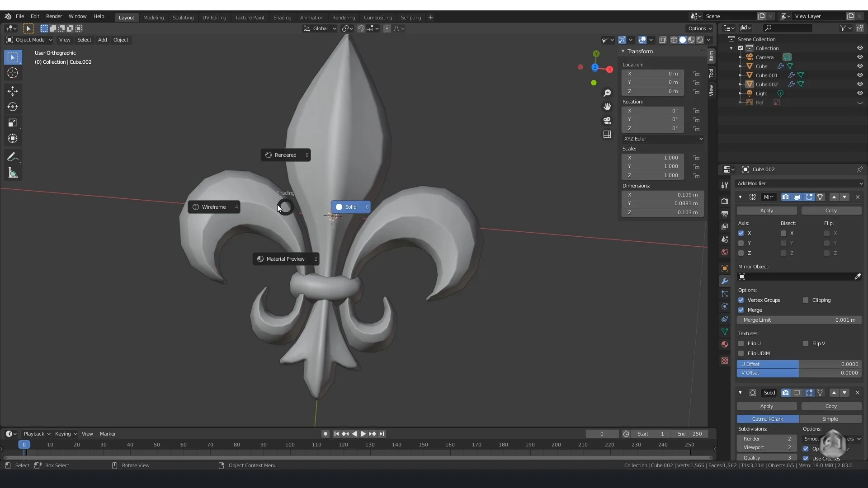
Task: Toggle Merge option in Mirror modifier
Action: coord(741,310)
